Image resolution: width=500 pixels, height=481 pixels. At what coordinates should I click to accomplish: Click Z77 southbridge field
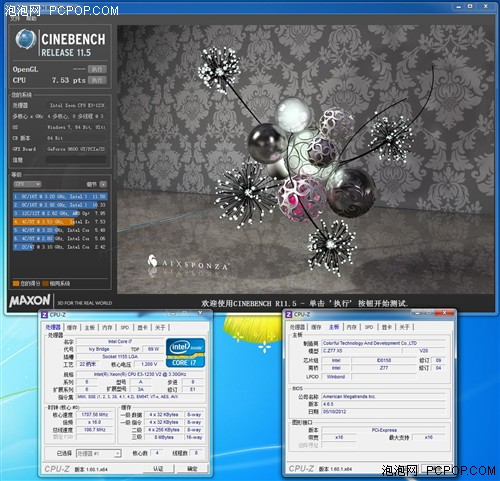384,368
